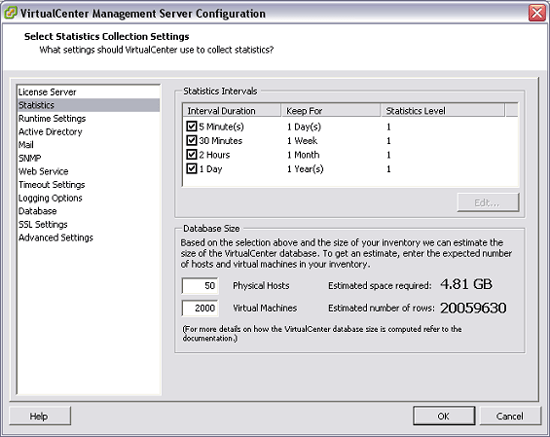550x437 pixels.
Task: Go to Mail settings
Action: [x=88, y=145]
